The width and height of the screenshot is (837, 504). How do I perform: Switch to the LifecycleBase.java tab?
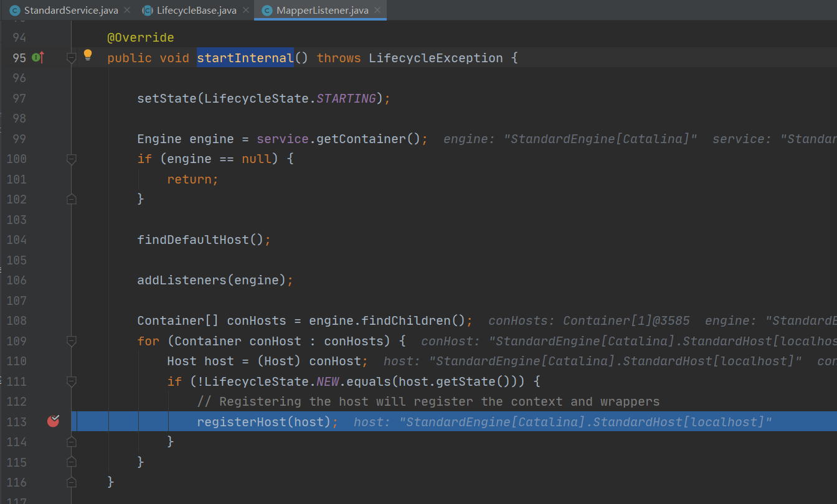click(x=197, y=11)
